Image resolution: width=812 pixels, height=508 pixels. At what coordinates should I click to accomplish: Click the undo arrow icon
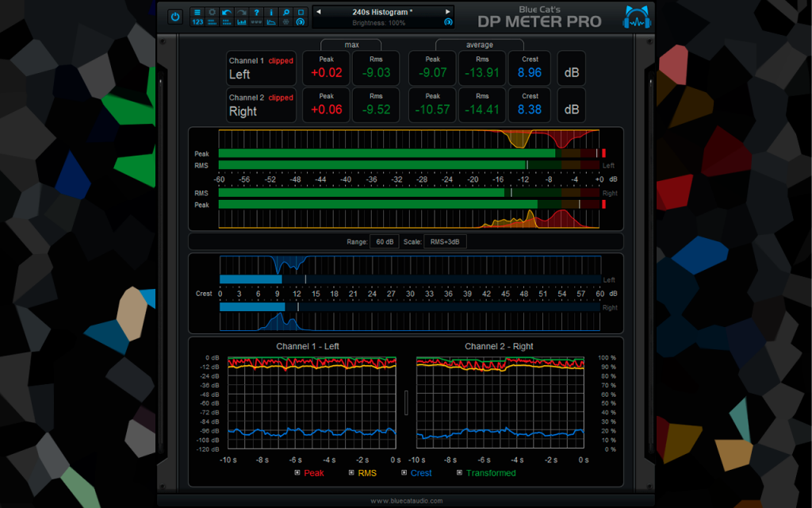coord(226,12)
